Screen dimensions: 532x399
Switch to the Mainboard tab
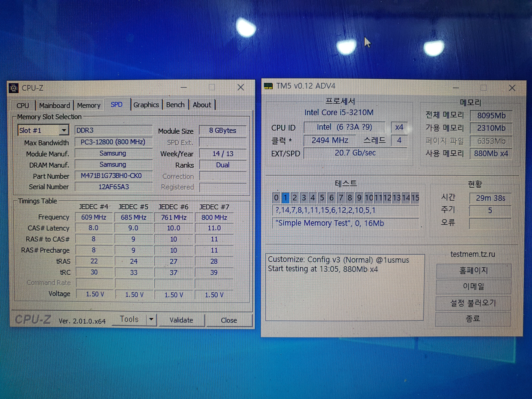(55, 106)
